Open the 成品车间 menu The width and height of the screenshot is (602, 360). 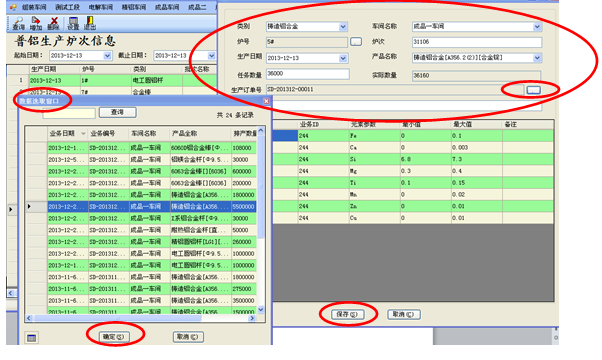pyautogui.click(x=167, y=7)
